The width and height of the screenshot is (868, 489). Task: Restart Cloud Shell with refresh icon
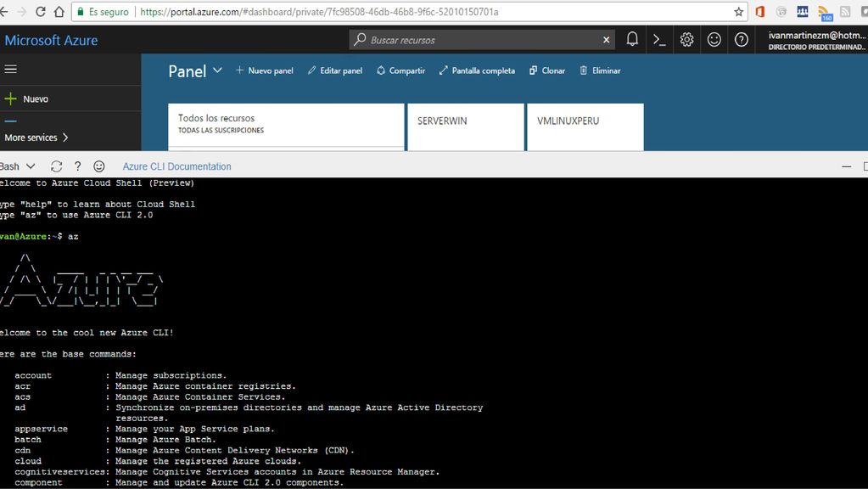[56, 166]
